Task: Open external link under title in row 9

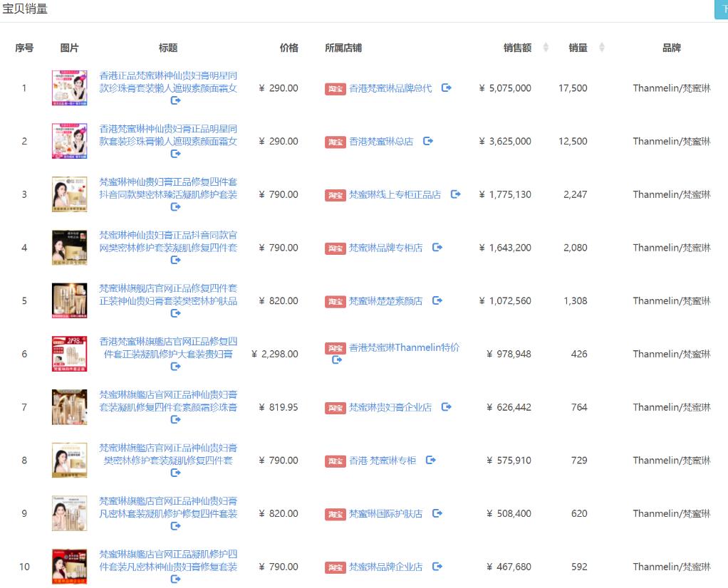Action: [x=175, y=526]
